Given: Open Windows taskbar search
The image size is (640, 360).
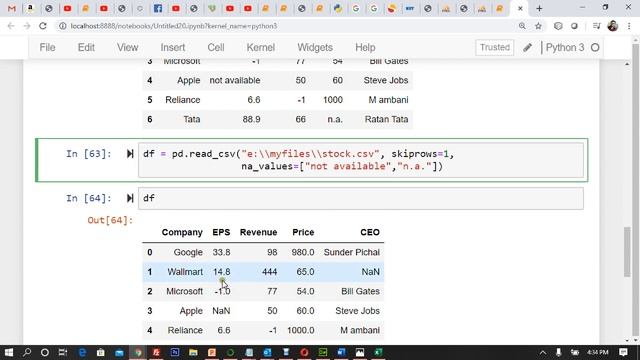Looking at the screenshot, I should click(x=27, y=352).
